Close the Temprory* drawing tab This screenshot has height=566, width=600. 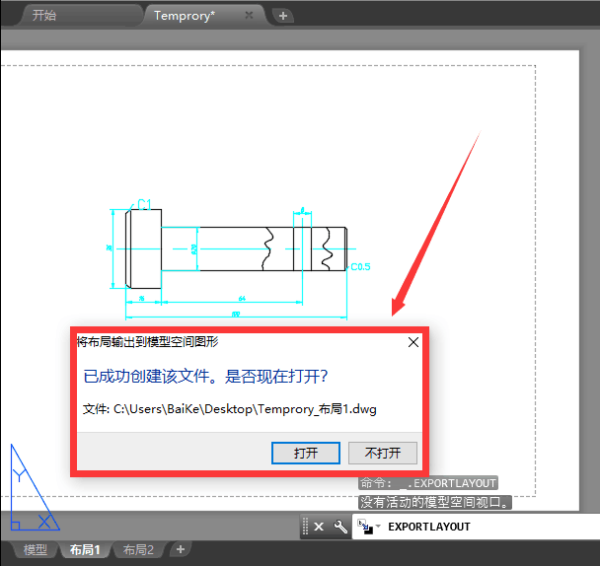(x=249, y=15)
